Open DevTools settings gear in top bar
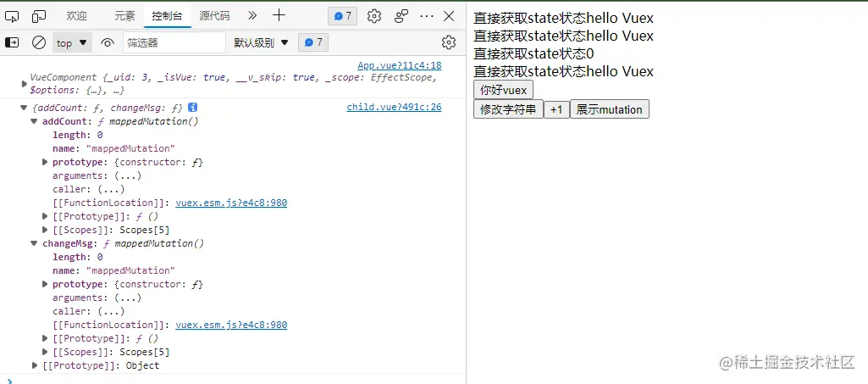868x384 pixels. click(x=374, y=16)
